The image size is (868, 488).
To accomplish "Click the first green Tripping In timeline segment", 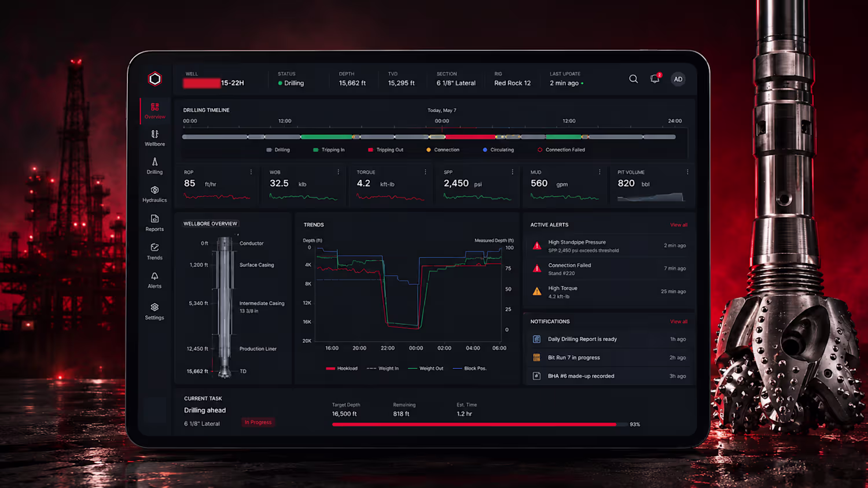I will [326, 137].
